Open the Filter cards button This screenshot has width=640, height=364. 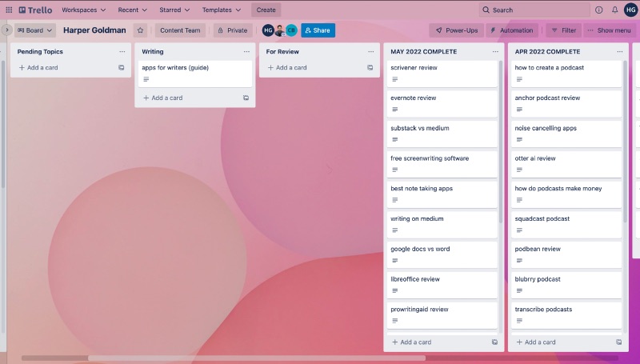(x=564, y=30)
